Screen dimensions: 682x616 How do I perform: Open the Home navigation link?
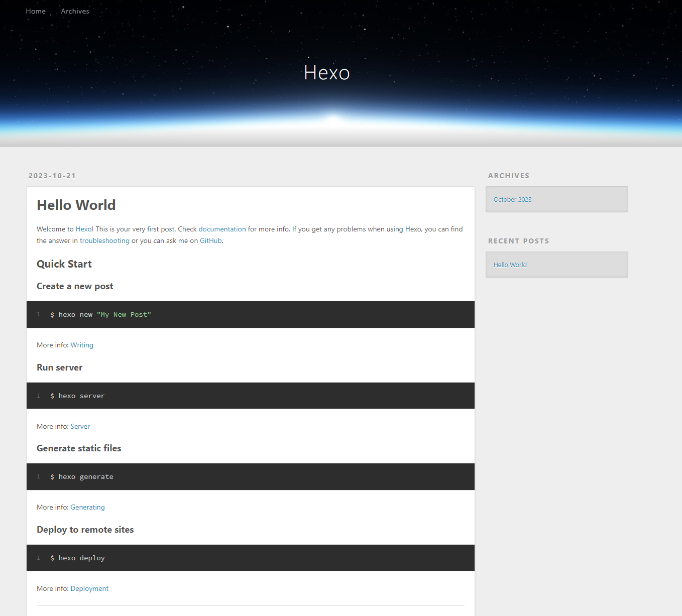[x=36, y=11]
